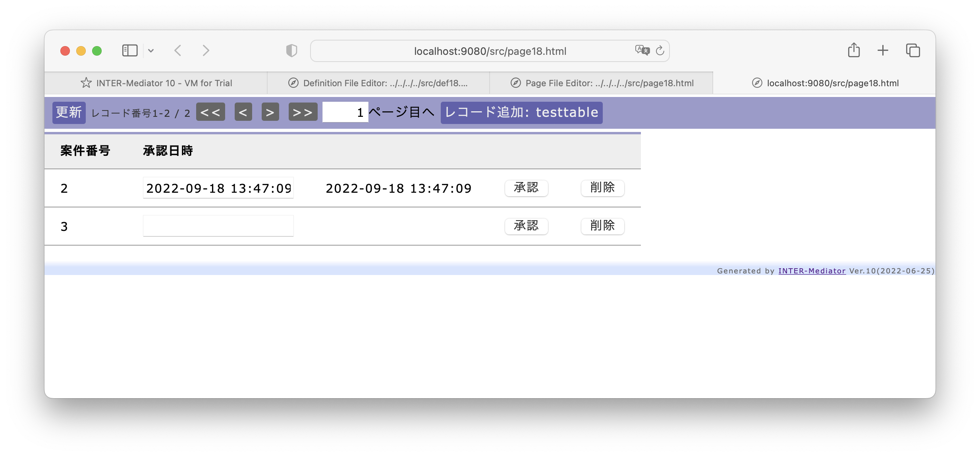The image size is (980, 457).
Task: Reload the page with the refresh icon
Action: (660, 50)
